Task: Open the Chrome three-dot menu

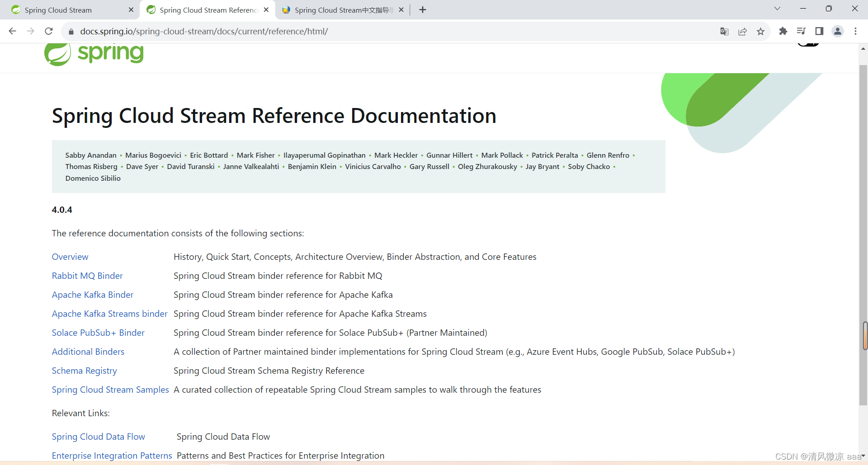Action: coord(855,31)
